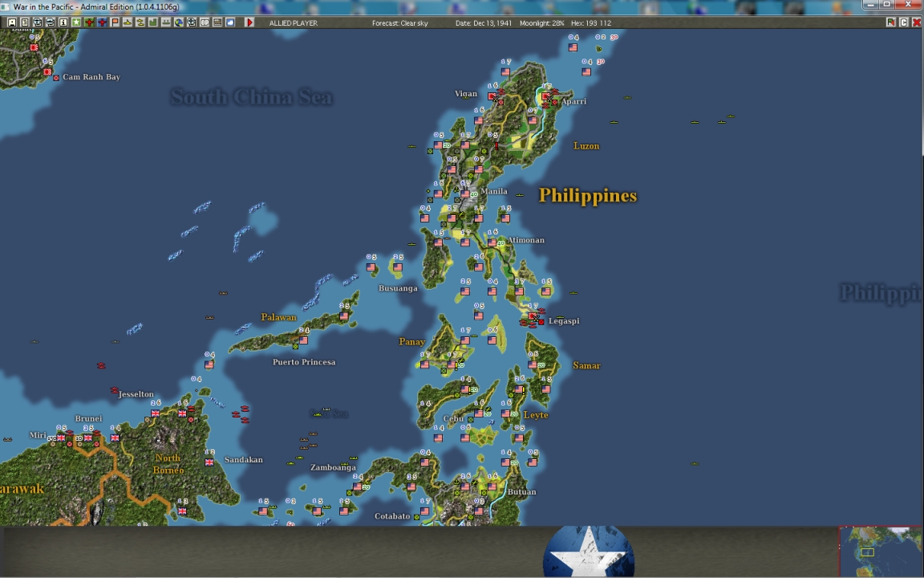Select US flag near Zamboanga
The width and height of the screenshot is (924, 578).
click(358, 486)
